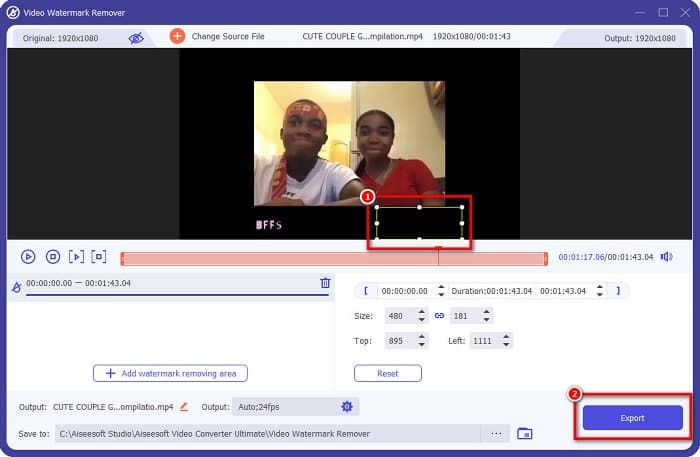
Task: Browse save path with ellipsis button
Action: tap(495, 433)
